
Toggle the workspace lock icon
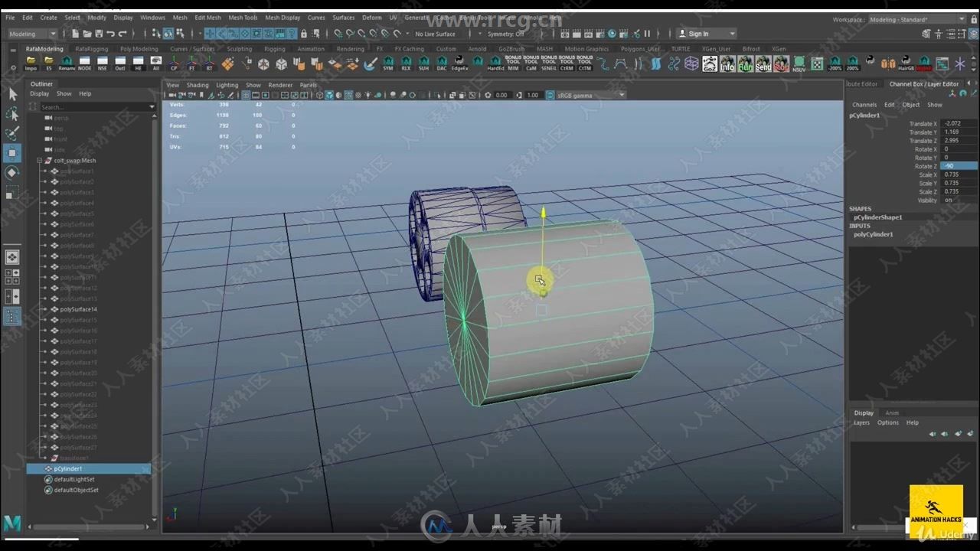pos(974,19)
